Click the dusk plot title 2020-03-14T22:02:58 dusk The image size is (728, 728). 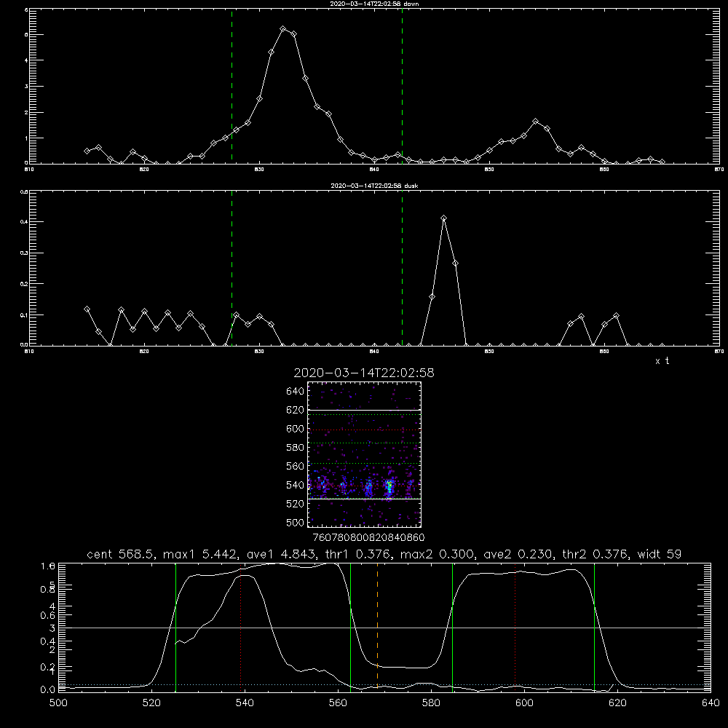[374, 186]
